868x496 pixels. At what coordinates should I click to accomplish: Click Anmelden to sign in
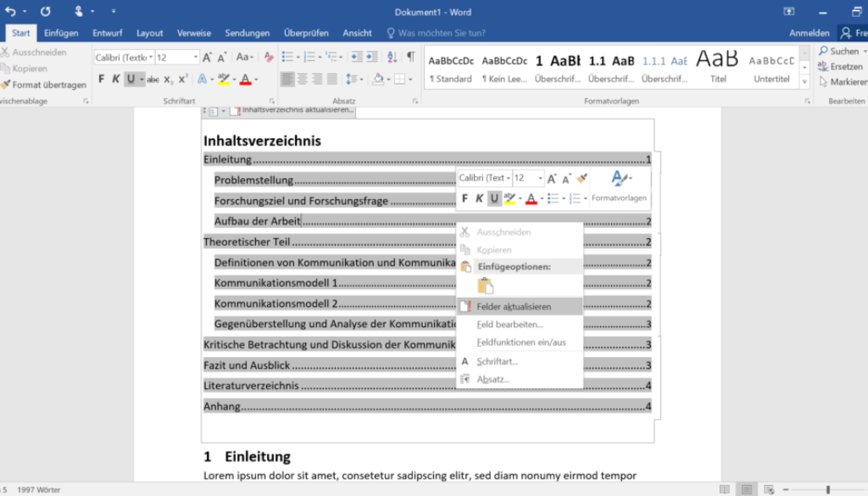(x=809, y=33)
